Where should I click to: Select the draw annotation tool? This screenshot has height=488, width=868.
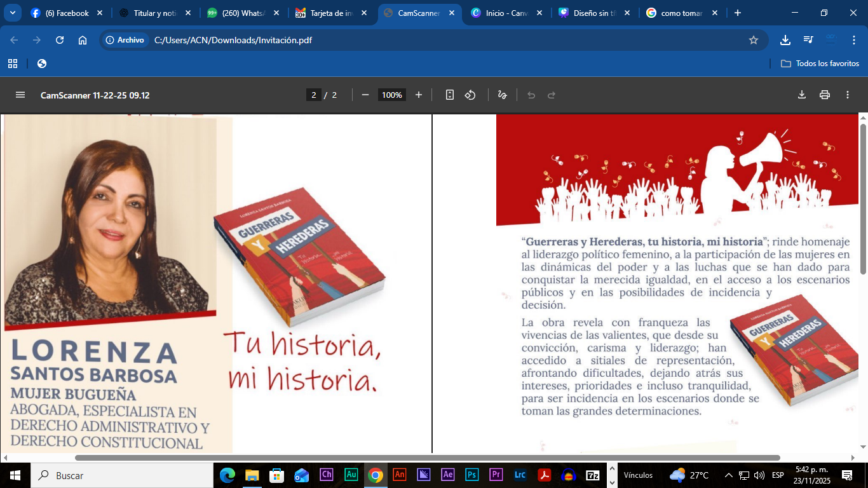[502, 95]
